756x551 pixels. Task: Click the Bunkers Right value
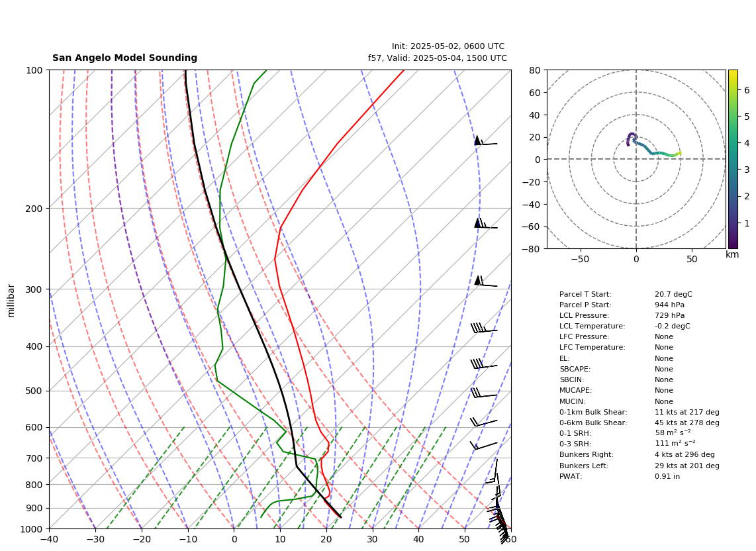[685, 454]
